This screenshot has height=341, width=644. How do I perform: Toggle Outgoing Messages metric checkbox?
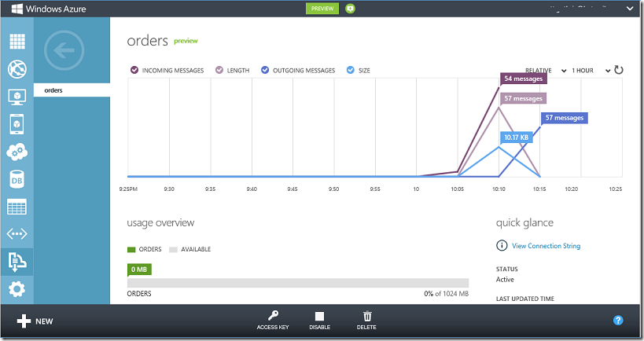[265, 70]
